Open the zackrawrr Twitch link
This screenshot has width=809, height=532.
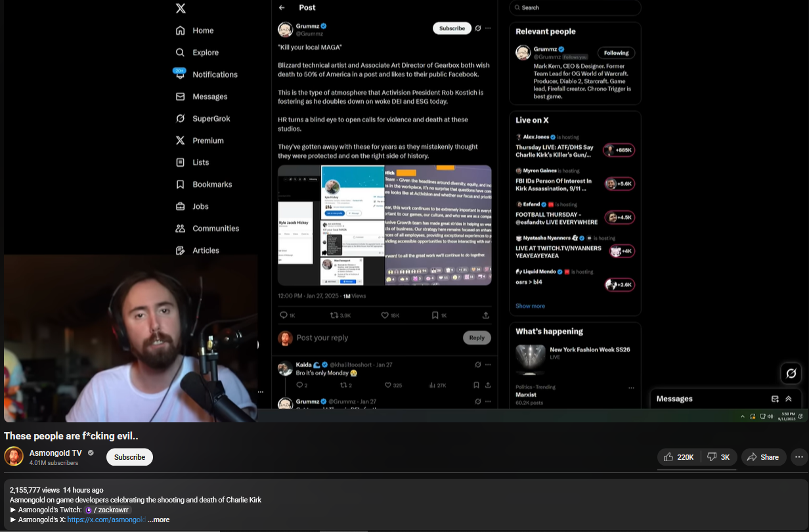(108, 510)
